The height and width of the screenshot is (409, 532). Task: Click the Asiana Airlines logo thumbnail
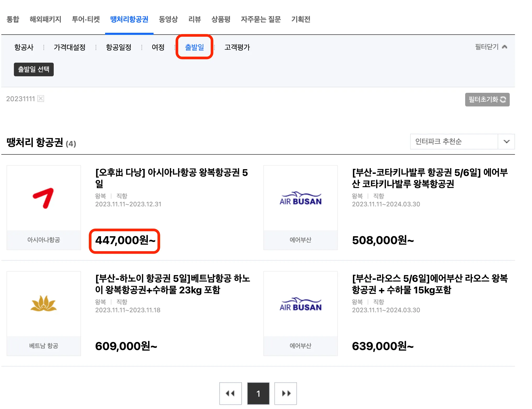click(x=44, y=198)
